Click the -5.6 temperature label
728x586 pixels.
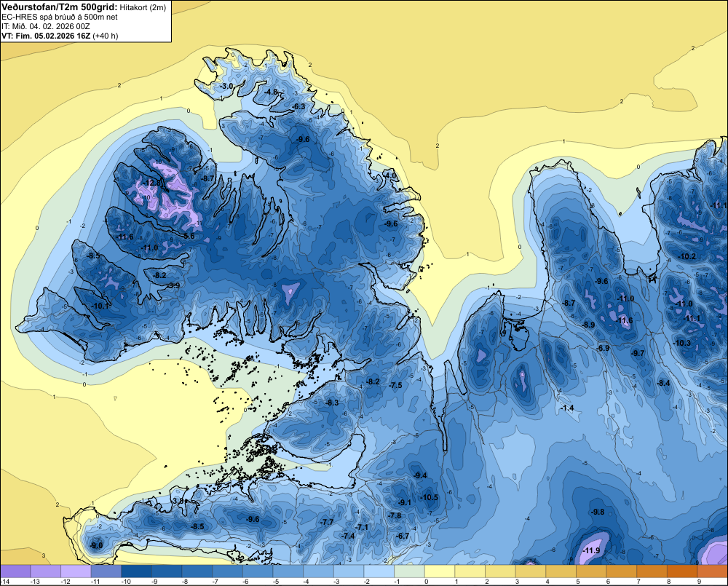click(188, 236)
